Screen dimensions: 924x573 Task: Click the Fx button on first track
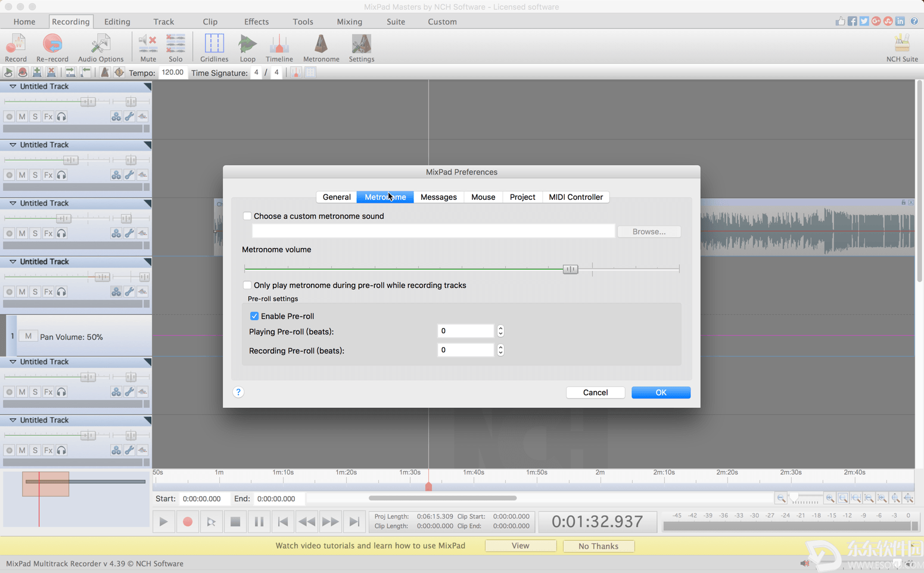point(48,116)
